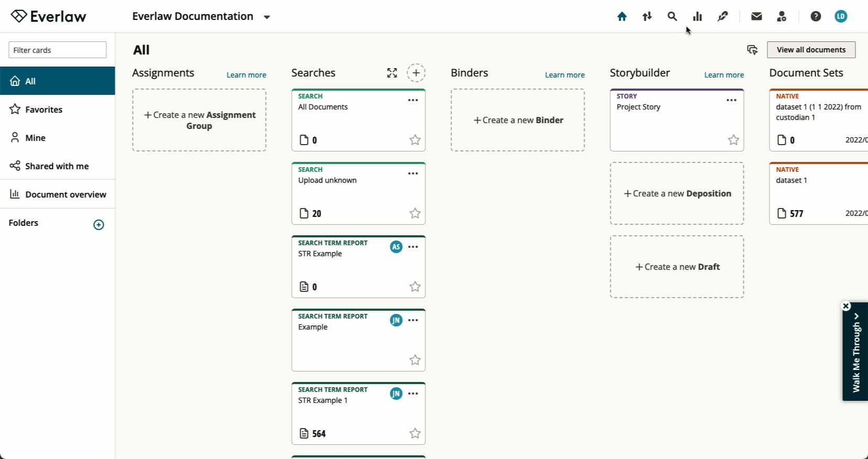Open the All Documents search card

(x=358, y=120)
